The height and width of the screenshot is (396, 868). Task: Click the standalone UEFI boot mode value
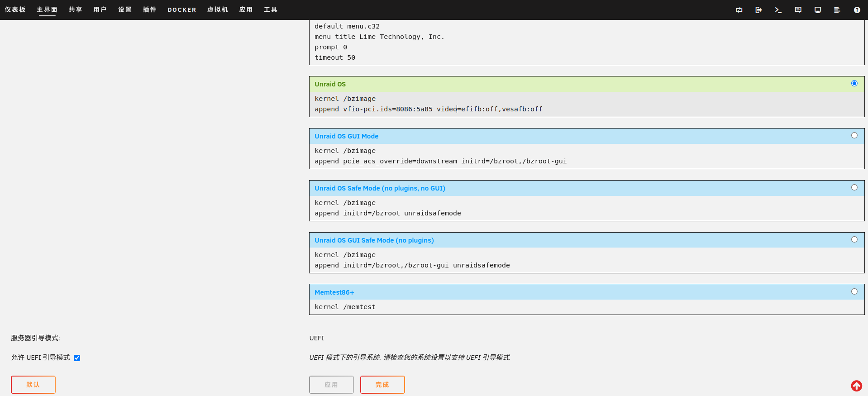tap(317, 338)
